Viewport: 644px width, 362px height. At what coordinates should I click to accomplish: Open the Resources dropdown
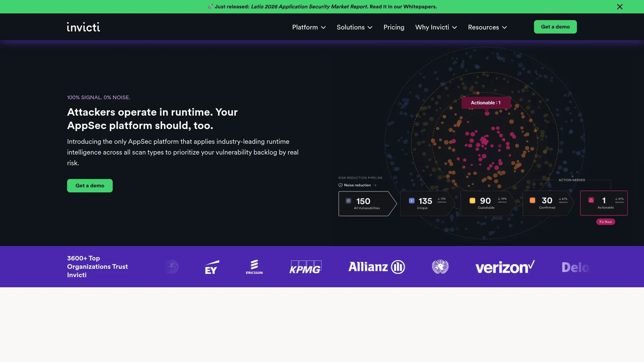487,27
